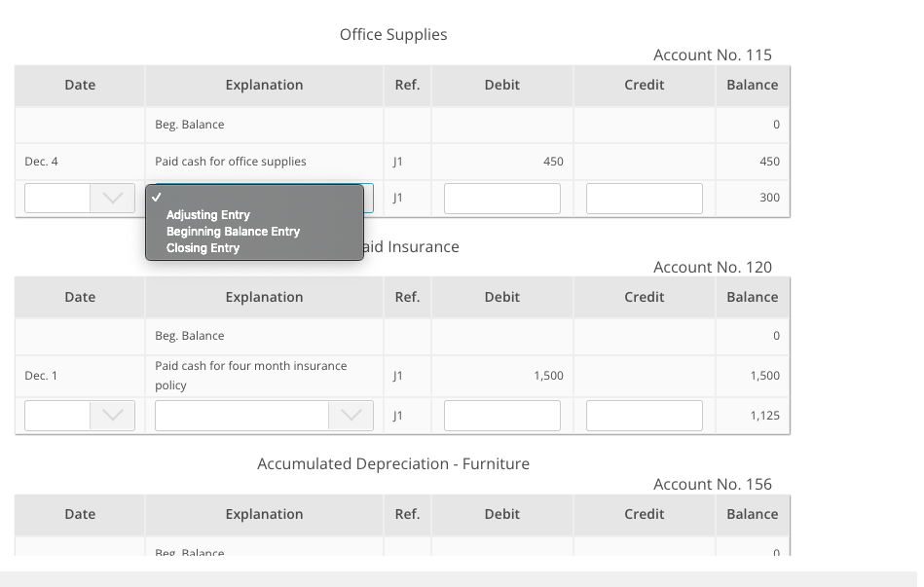Click the Account No. 120 label
The height and width of the screenshot is (587, 924).
point(713,267)
